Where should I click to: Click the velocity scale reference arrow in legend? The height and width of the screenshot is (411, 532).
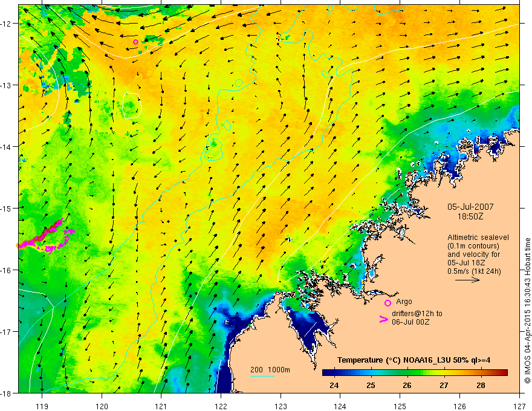pos(467,280)
